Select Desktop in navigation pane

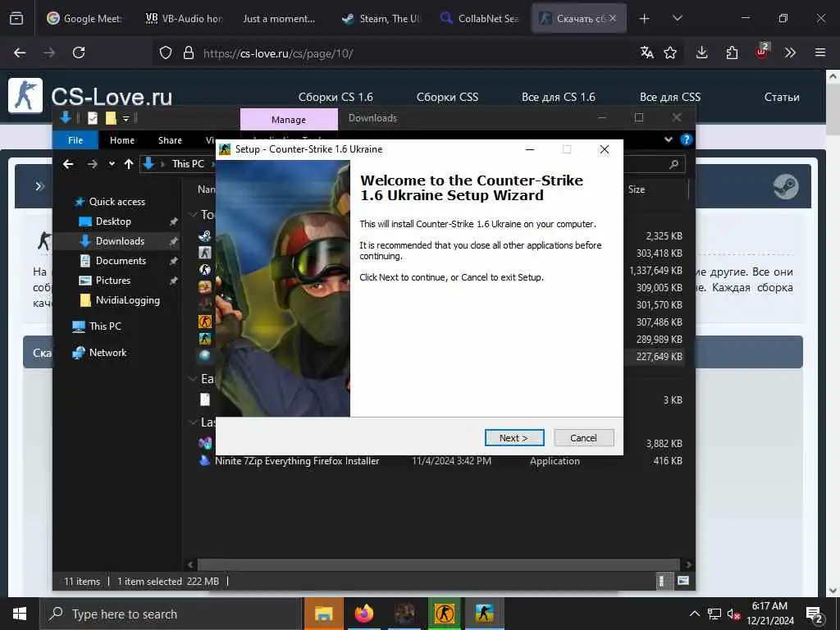[x=113, y=221]
